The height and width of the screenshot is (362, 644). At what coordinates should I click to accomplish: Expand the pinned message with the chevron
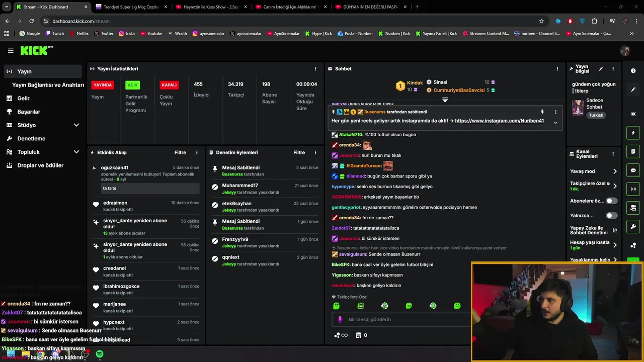pos(556,122)
